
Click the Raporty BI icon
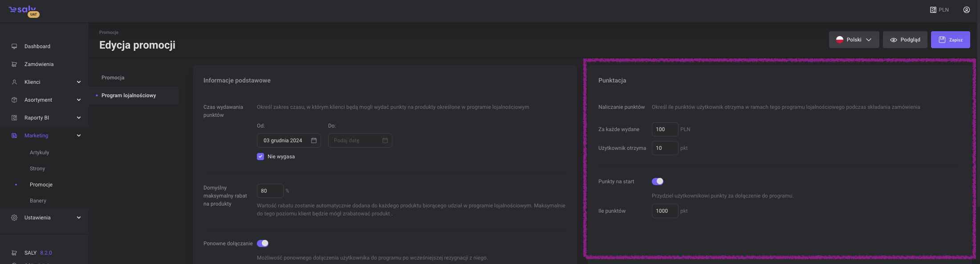pos(14,118)
